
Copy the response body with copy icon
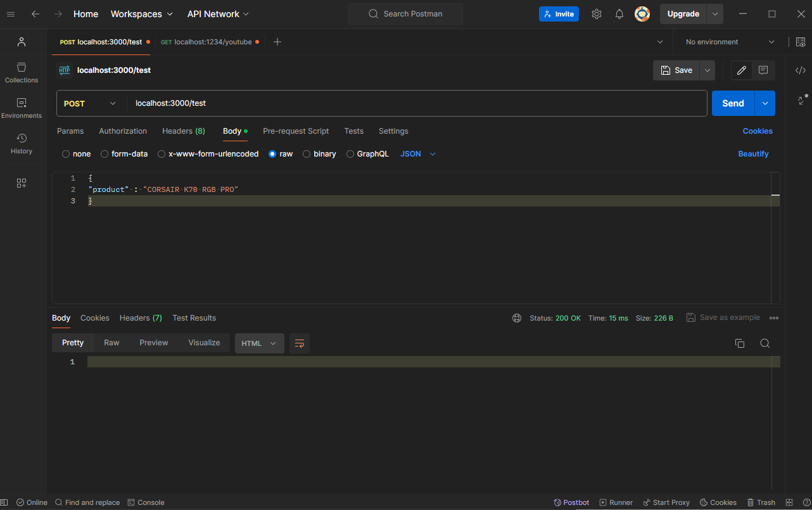click(739, 343)
